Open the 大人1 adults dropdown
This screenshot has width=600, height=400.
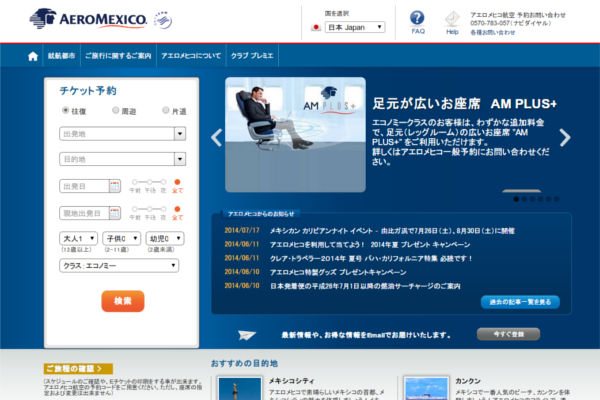click(x=78, y=238)
